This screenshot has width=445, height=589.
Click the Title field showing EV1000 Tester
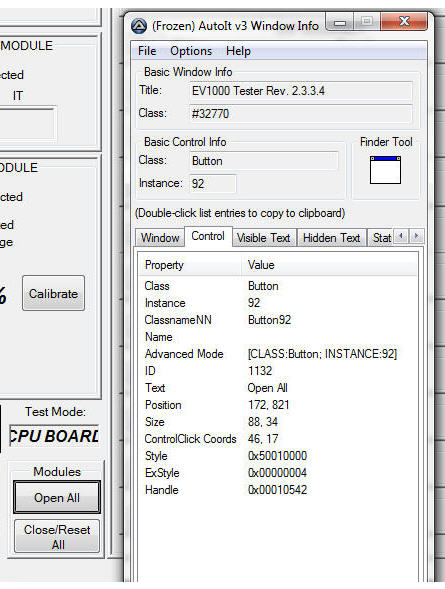pos(300,91)
